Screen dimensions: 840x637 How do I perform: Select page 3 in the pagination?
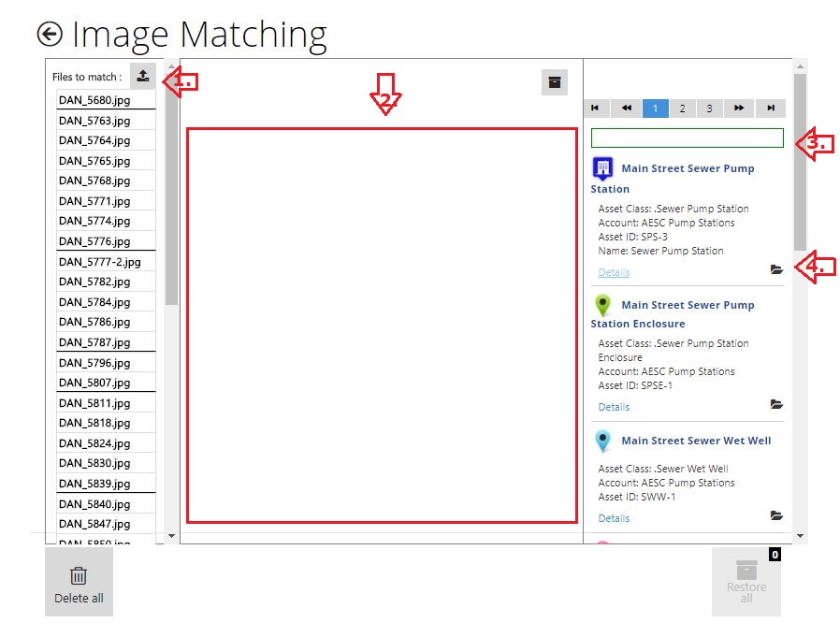tap(709, 109)
